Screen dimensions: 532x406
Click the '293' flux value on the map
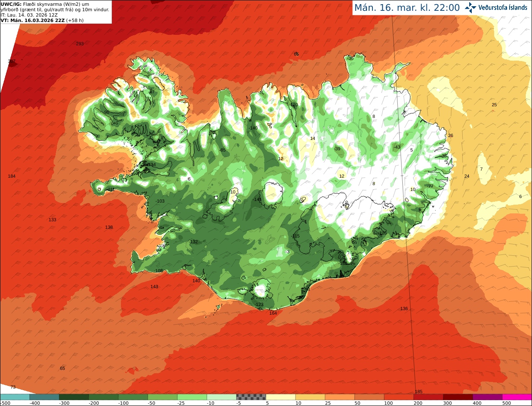click(80, 44)
